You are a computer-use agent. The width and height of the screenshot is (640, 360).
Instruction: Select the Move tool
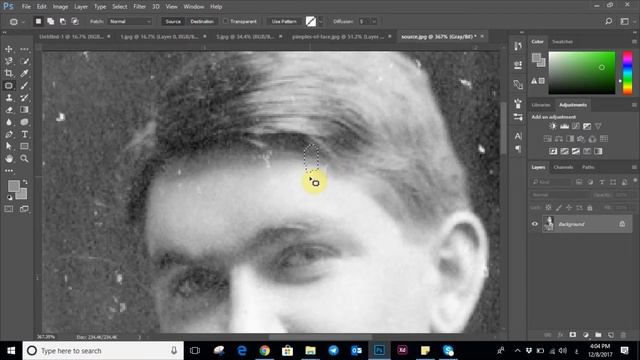pos(9,49)
